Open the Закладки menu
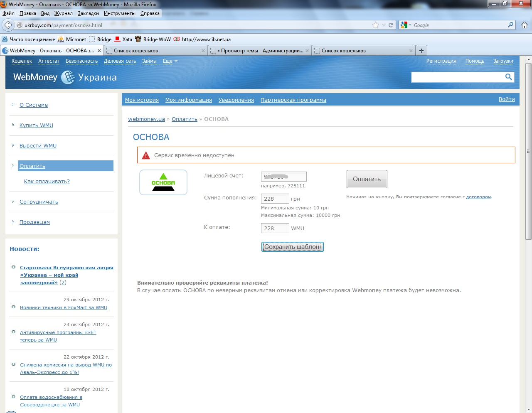This screenshot has height=413, width=532. [x=88, y=13]
